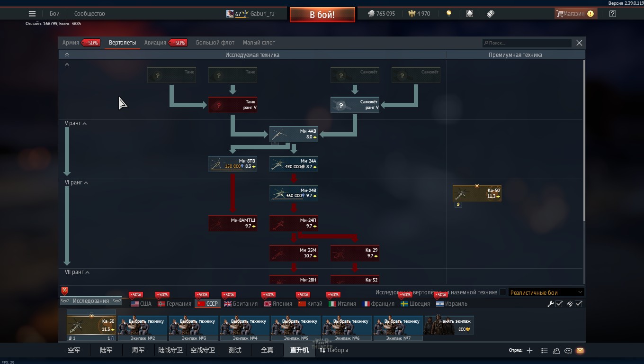Click the Самолёт ранг V requirement card
The height and width of the screenshot is (364, 644).
[x=355, y=105]
